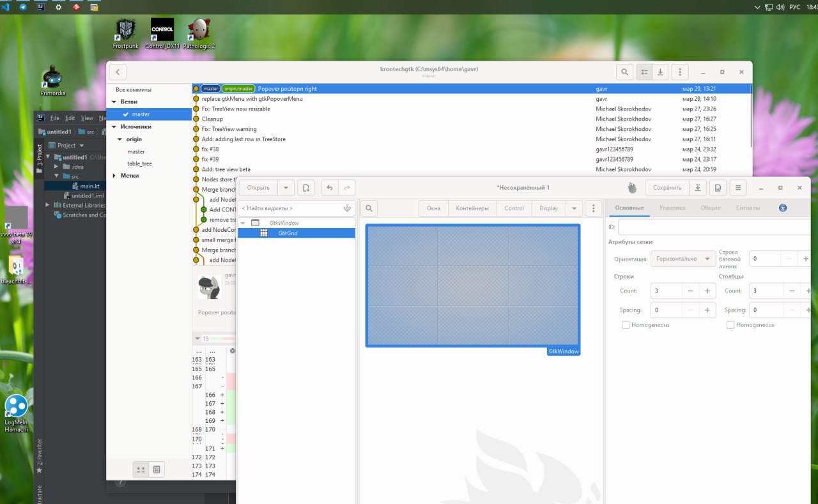Image resolution: width=818 pixels, height=504 pixels.
Task: Open the dropdown arrow next to Открыть
Action: pyautogui.click(x=286, y=188)
